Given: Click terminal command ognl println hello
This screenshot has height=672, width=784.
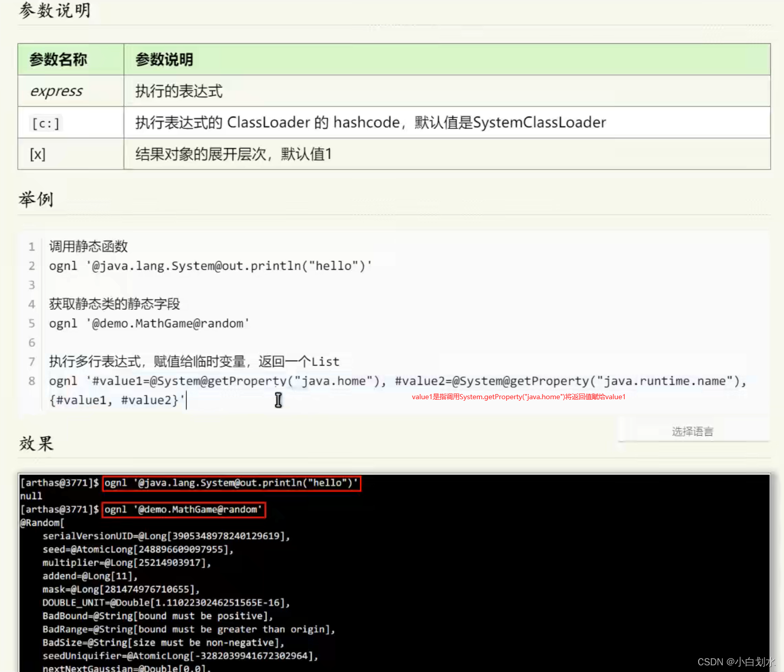Looking at the screenshot, I should pos(231,483).
